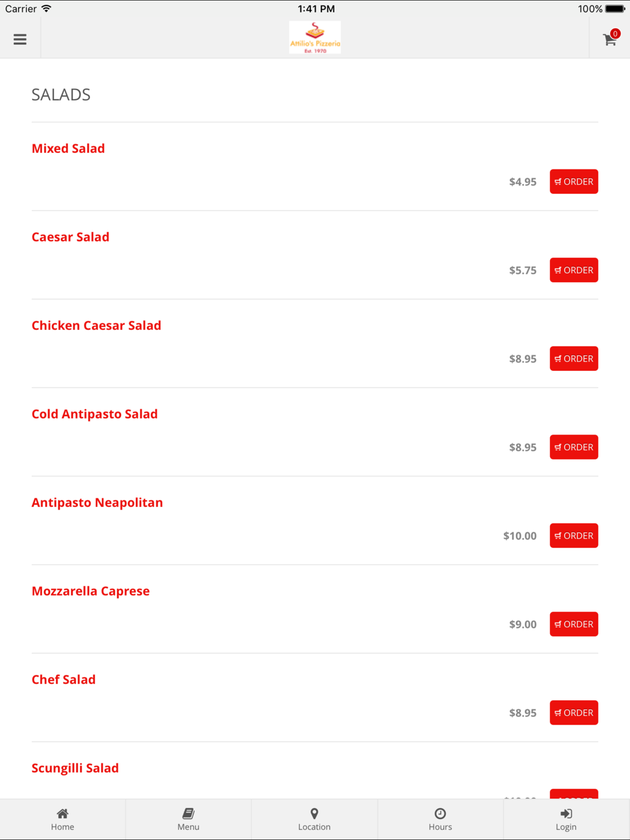Click the cart item count badge
630x840 pixels.
(616, 34)
